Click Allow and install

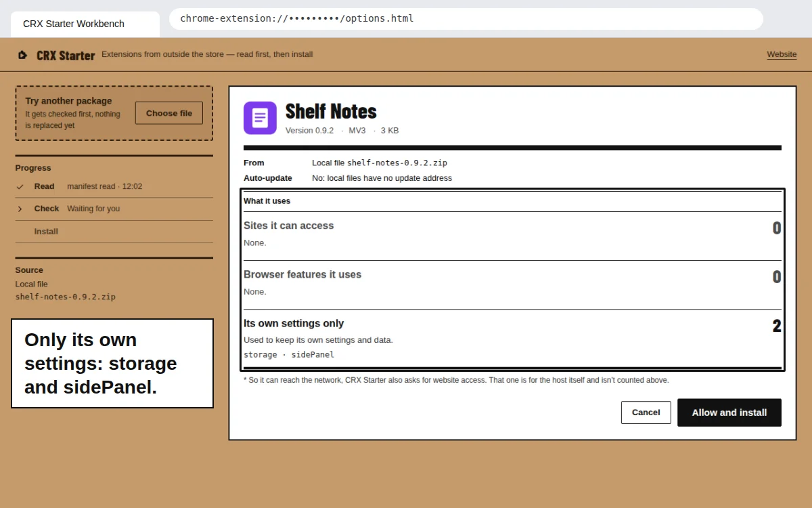(x=729, y=412)
